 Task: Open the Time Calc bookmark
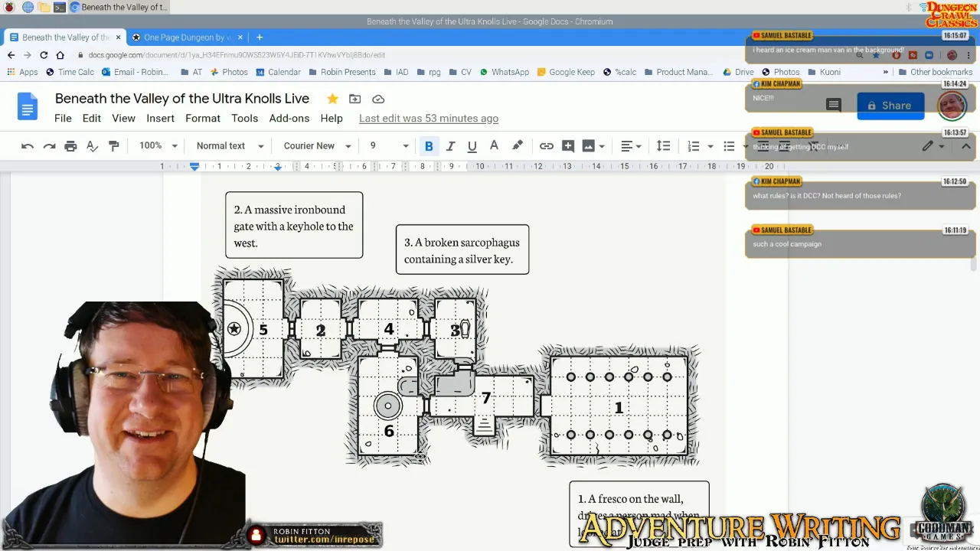coord(70,72)
